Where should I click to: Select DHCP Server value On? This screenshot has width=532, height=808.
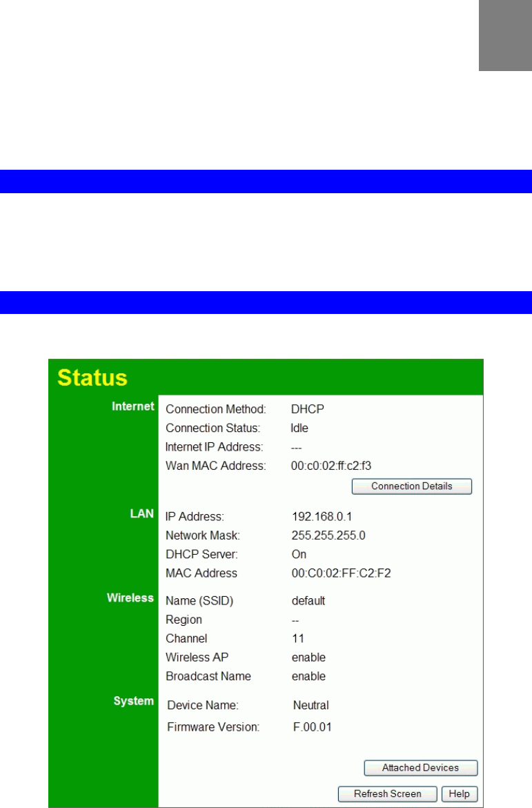299,555
